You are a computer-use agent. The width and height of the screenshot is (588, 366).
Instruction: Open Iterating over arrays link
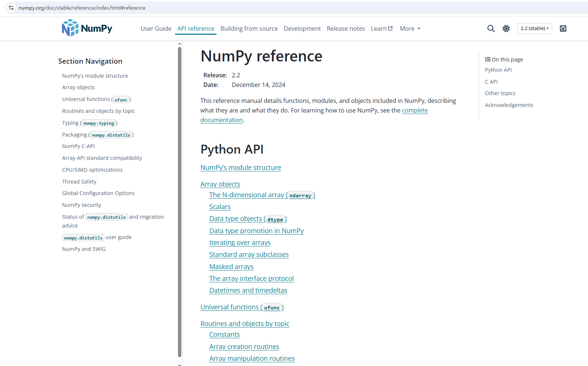[240, 243]
